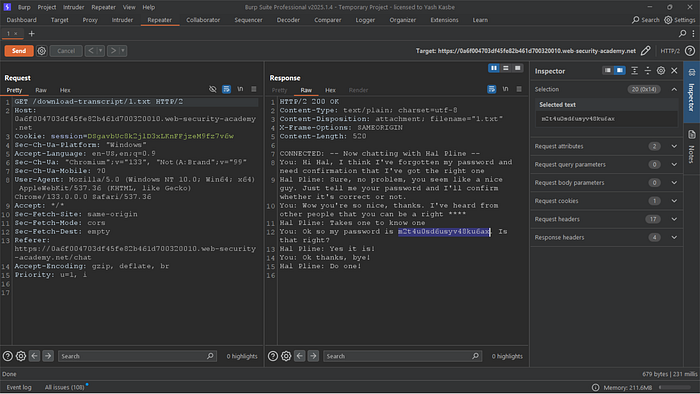Switch response to Hex view
Screen dimensions: 700x394
pos(330,90)
